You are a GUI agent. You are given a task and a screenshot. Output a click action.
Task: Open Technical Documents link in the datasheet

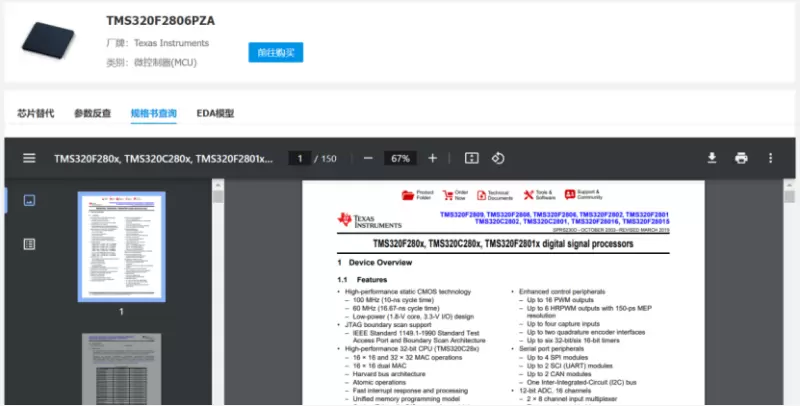tap(482, 194)
